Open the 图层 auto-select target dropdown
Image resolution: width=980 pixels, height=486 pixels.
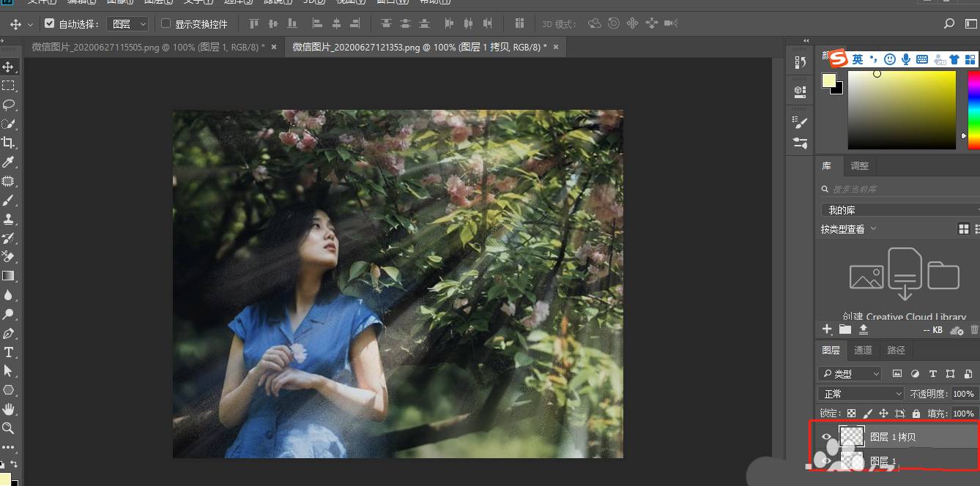coord(128,24)
